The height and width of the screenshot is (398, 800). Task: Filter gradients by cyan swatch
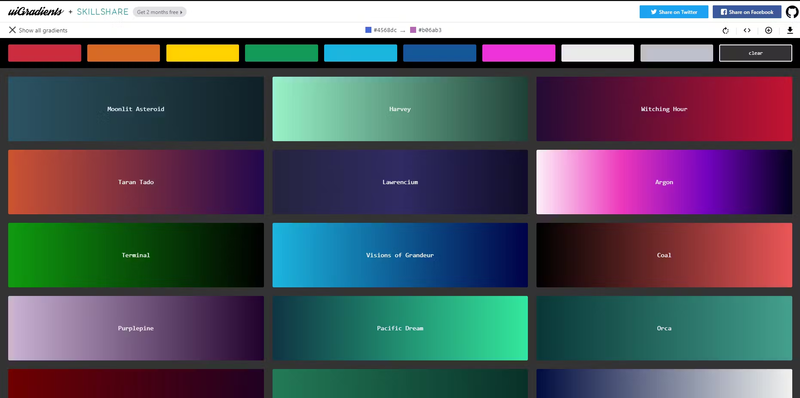[360, 53]
